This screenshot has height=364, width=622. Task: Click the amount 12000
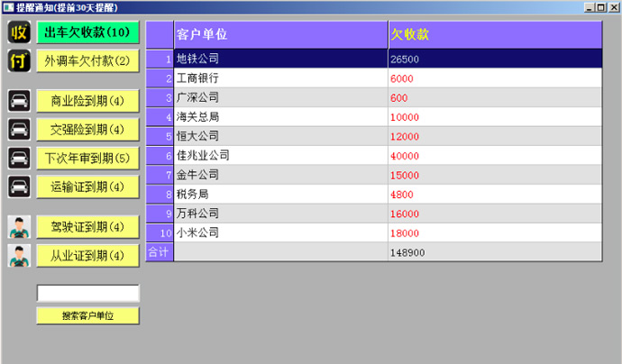pos(404,137)
